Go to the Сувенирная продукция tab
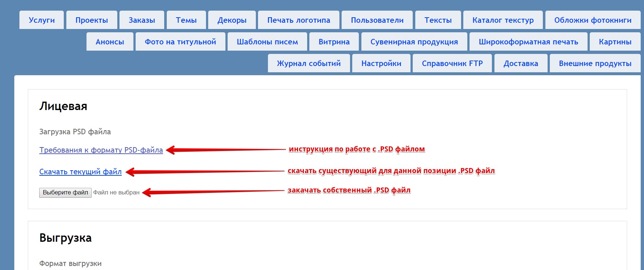The width and height of the screenshot is (644, 270). (414, 42)
